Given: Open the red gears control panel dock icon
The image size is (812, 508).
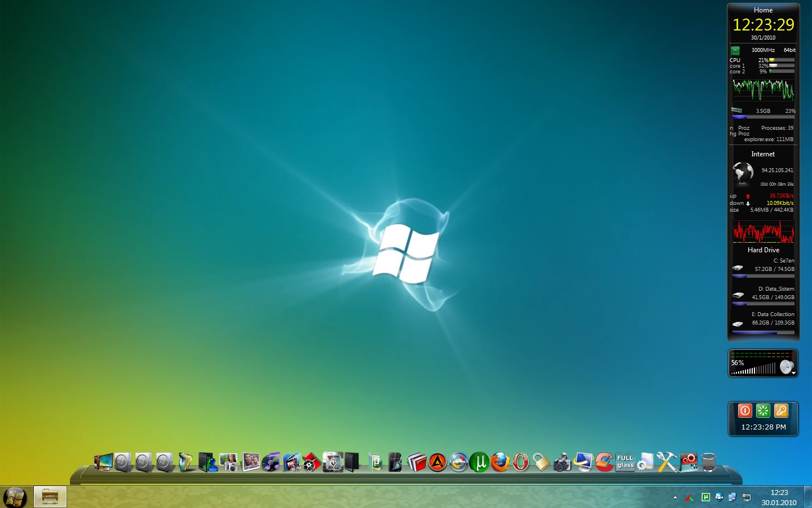Looking at the screenshot, I should pos(689,462).
